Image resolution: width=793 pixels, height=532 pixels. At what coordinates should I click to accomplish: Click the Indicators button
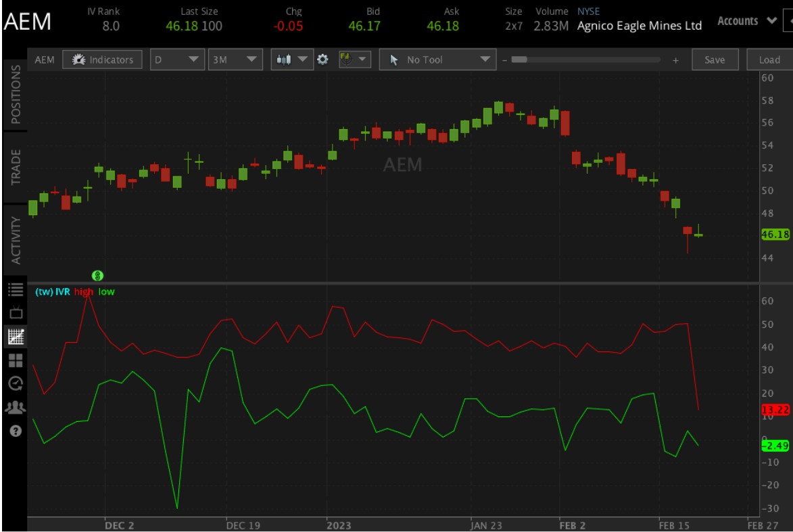[x=103, y=59]
